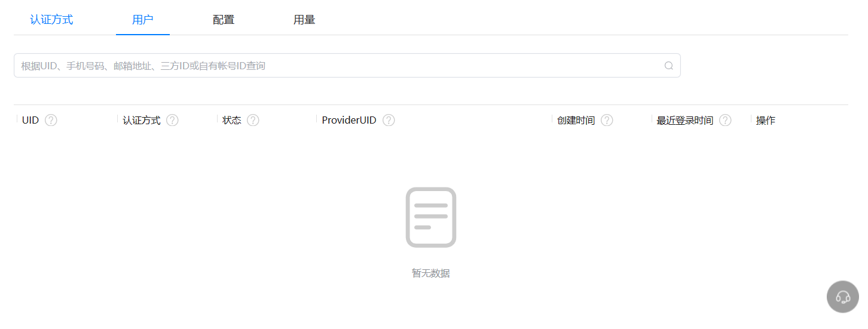Open the 认证方式 tab
This screenshot has width=868, height=329.
tap(51, 20)
